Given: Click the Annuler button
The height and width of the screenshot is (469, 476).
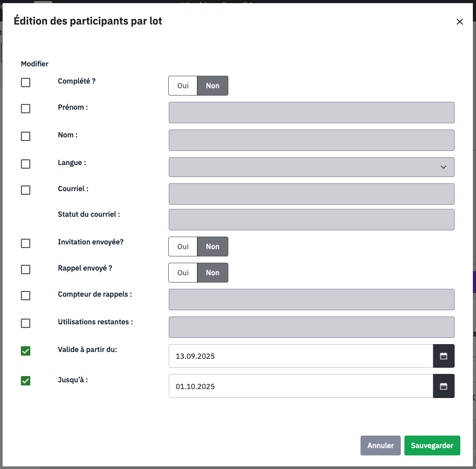Looking at the screenshot, I should point(380,445).
